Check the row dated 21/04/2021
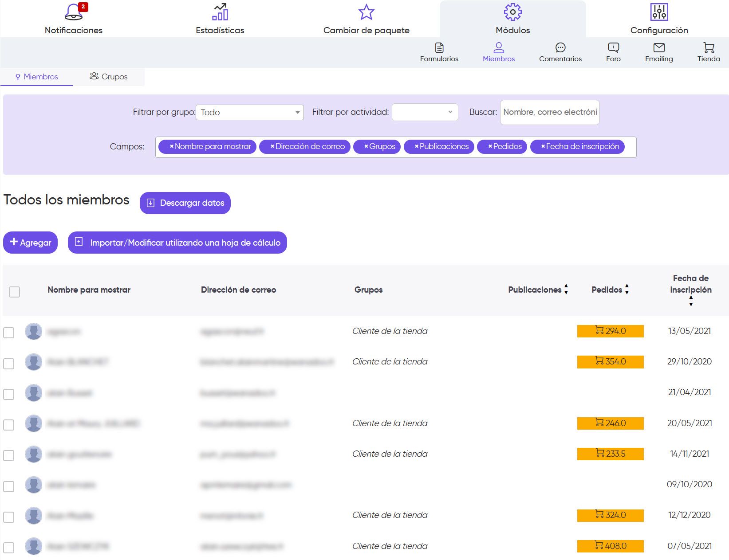The image size is (729, 560). 9,394
